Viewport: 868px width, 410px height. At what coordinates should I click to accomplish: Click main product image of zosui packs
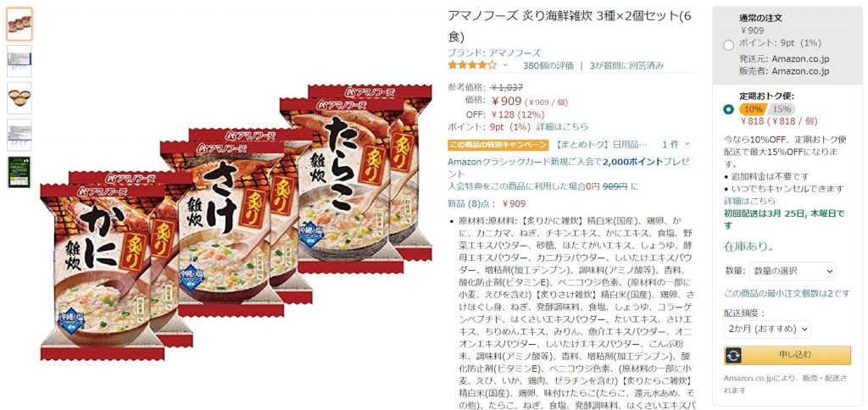click(x=236, y=223)
